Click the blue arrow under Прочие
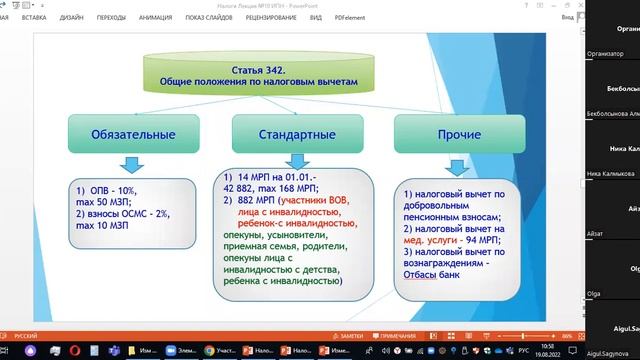This screenshot has width=640, height=360. pos(457,168)
